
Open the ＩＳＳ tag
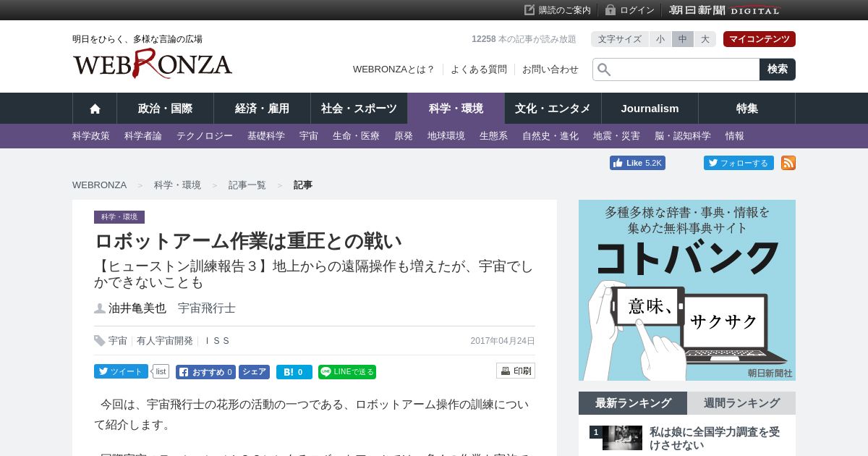(x=216, y=341)
